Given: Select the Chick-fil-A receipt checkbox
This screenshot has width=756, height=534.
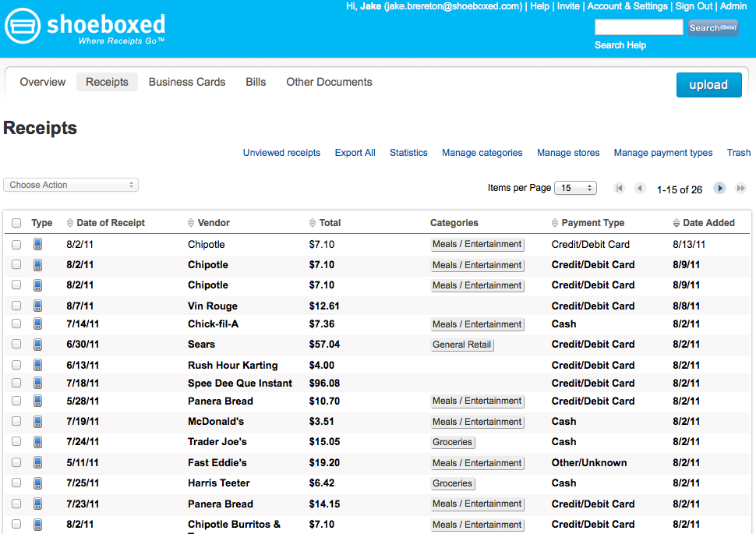Looking at the screenshot, I should [16, 324].
